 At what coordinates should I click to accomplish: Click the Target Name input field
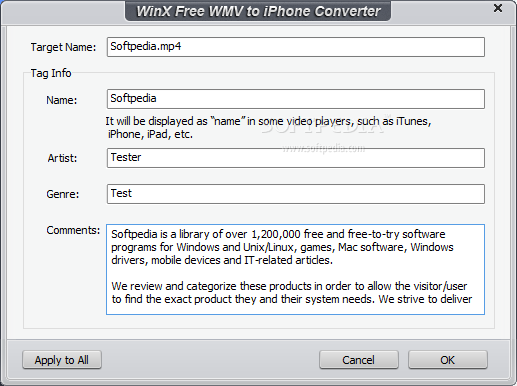point(296,47)
